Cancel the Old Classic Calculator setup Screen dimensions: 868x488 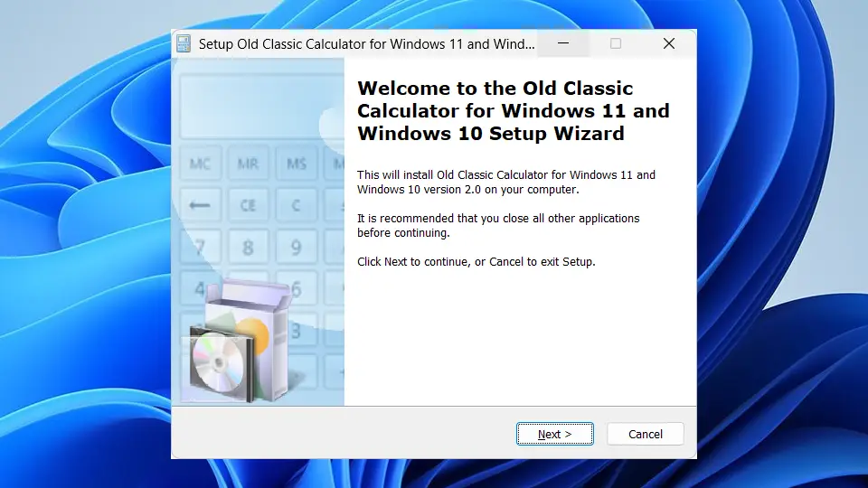645,434
